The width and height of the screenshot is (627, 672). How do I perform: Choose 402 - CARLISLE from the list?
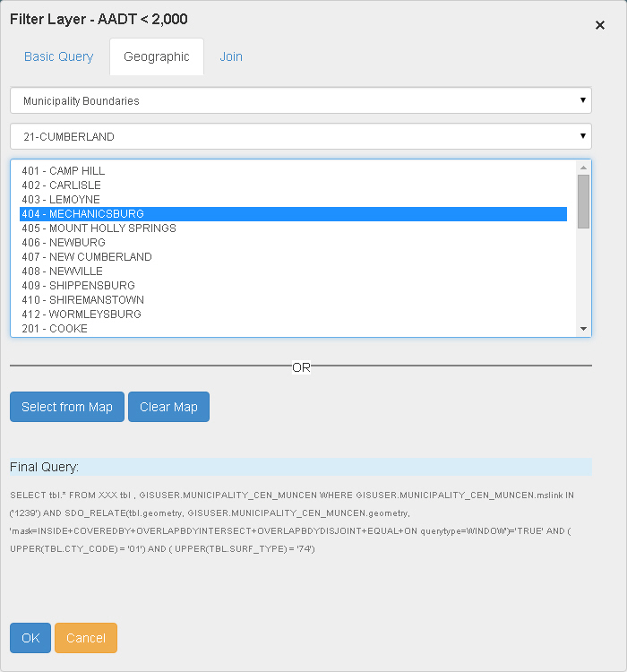[x=62, y=185]
